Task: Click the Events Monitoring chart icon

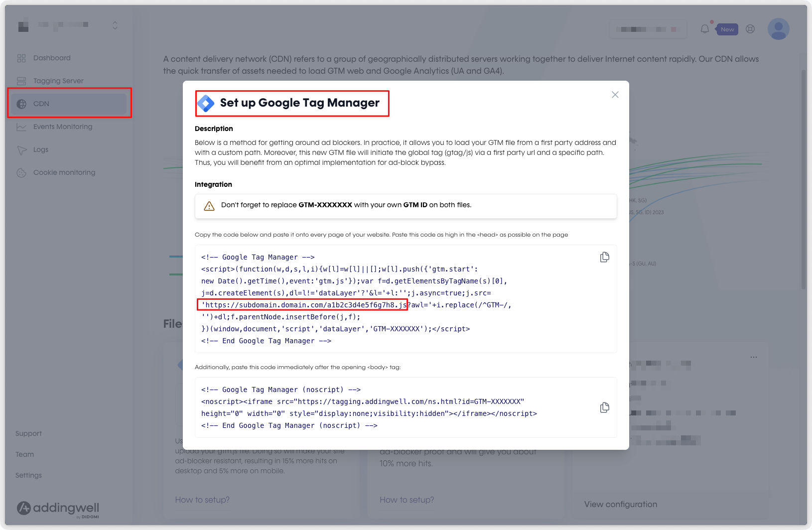Action: (x=21, y=127)
